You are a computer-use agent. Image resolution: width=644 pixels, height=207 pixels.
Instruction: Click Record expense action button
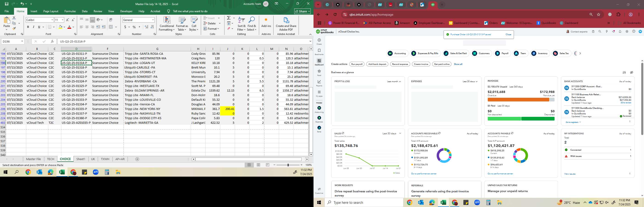400,64
